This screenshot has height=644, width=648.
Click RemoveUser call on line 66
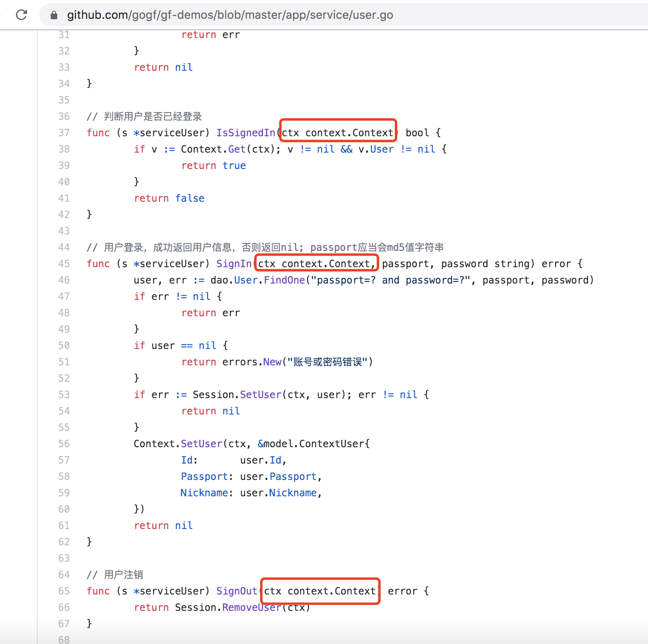[x=252, y=608]
